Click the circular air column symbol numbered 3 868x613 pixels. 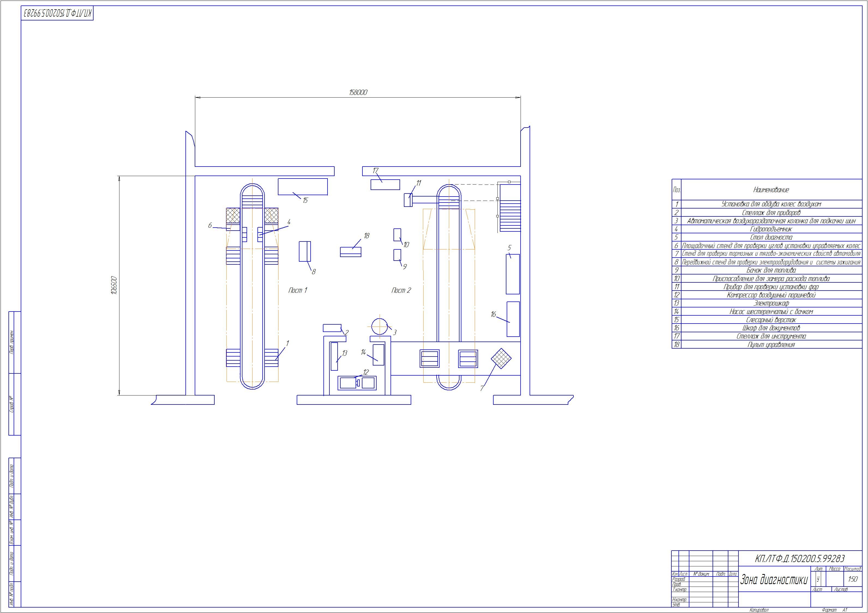click(379, 327)
